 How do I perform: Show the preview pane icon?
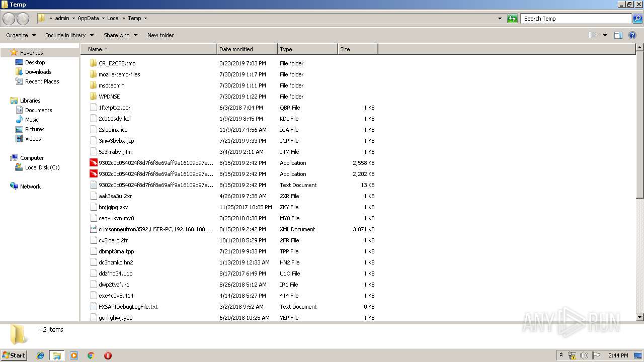618,35
